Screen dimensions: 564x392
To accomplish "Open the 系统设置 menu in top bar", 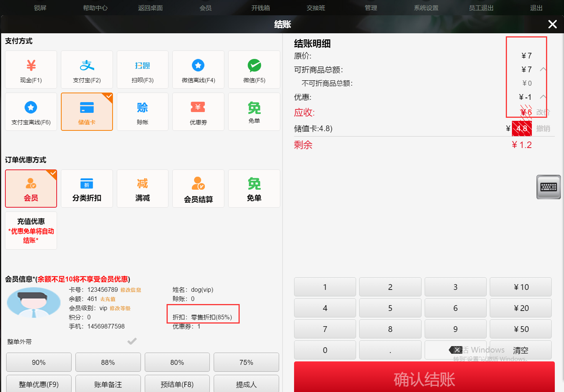I will pyautogui.click(x=426, y=8).
